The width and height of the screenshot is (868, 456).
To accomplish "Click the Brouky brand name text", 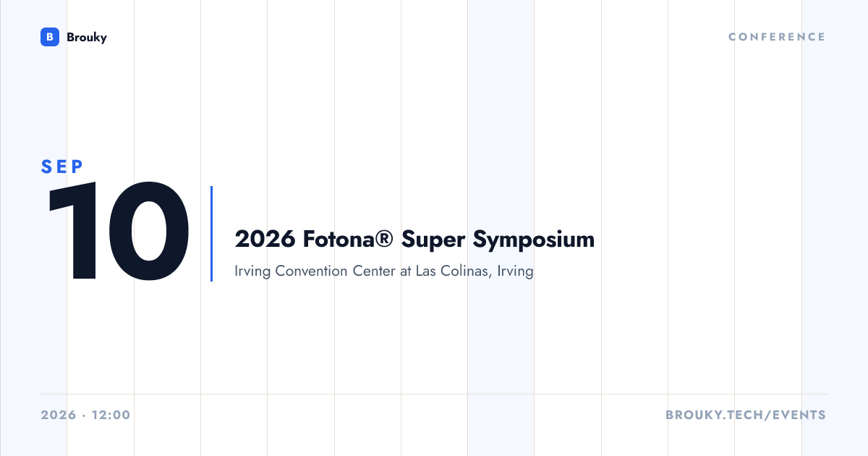I will 86,37.
